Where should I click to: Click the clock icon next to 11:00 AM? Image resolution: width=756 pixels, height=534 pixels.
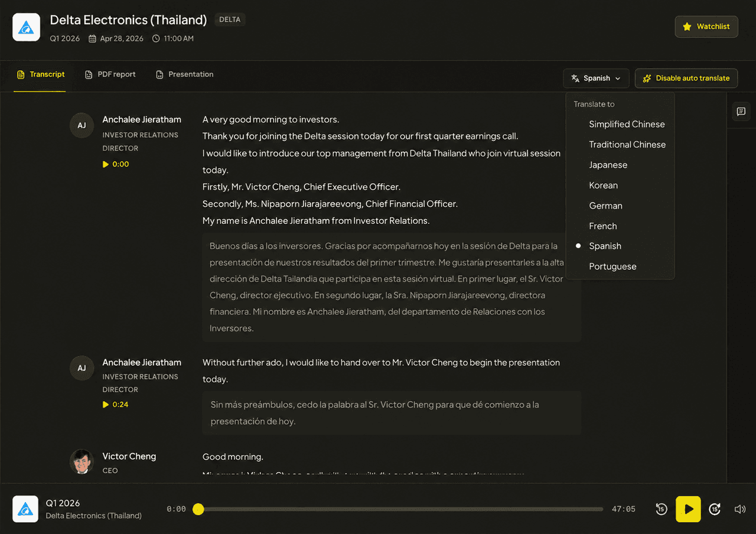(x=156, y=39)
